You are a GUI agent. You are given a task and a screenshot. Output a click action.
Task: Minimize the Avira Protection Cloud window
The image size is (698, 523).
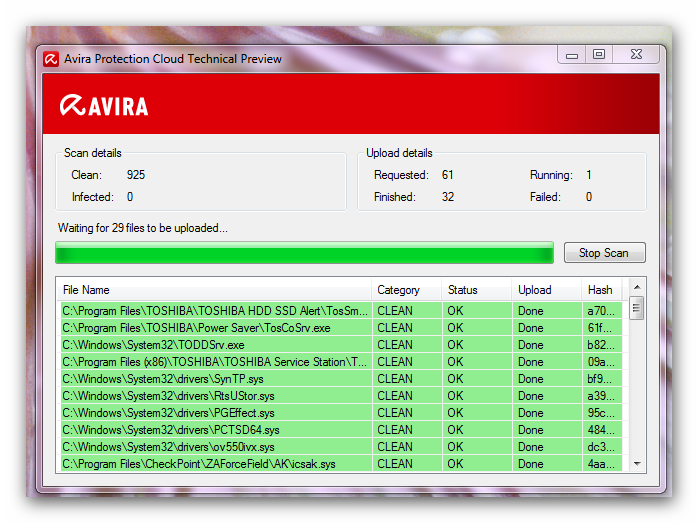(571, 54)
